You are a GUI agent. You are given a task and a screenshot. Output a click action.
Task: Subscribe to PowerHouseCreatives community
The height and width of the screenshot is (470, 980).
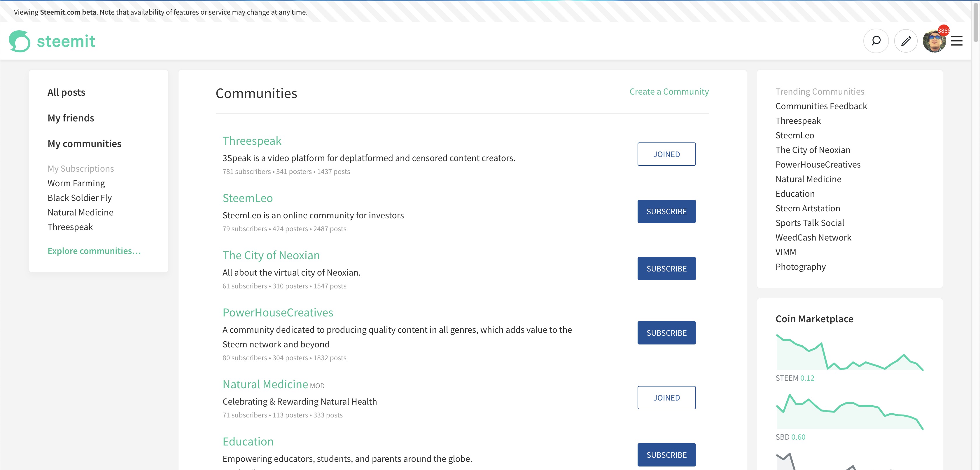click(666, 333)
